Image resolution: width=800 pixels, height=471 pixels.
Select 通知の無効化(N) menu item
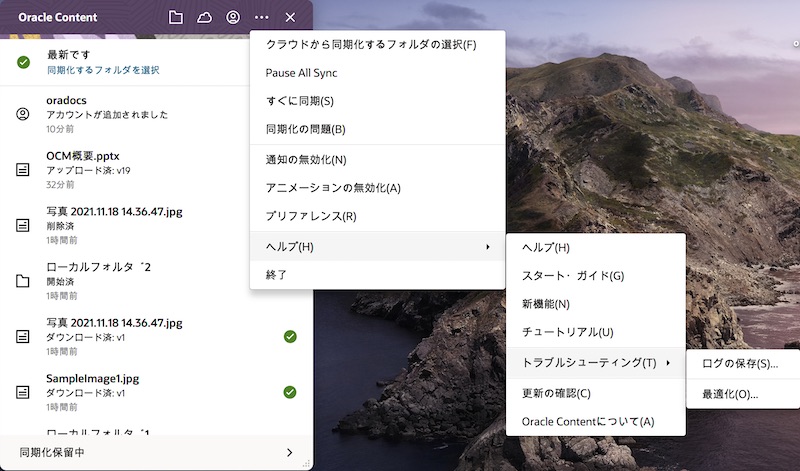tap(378, 160)
